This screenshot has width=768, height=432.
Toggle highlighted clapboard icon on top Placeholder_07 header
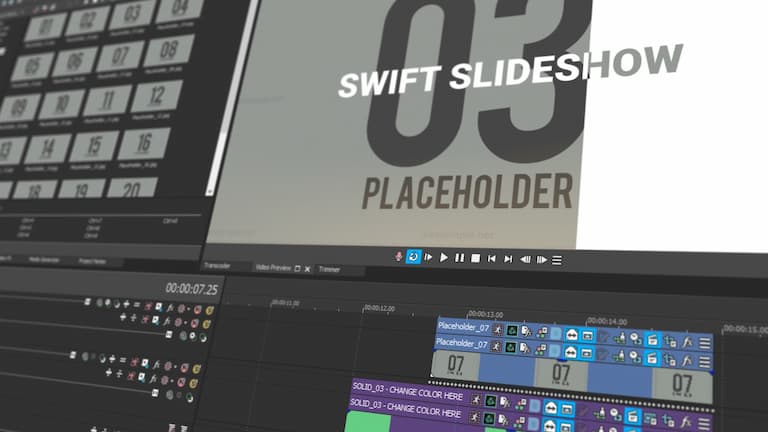652,339
